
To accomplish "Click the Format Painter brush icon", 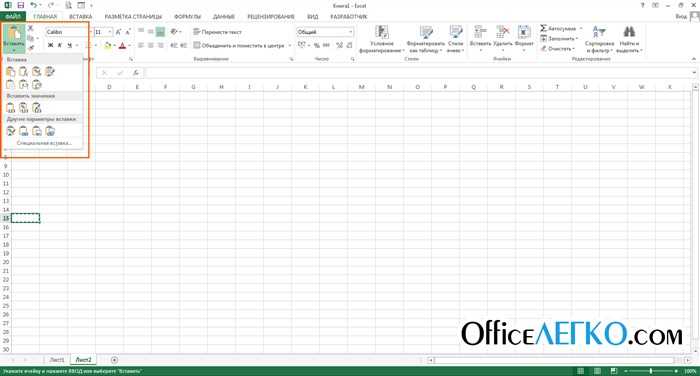I will click(31, 48).
